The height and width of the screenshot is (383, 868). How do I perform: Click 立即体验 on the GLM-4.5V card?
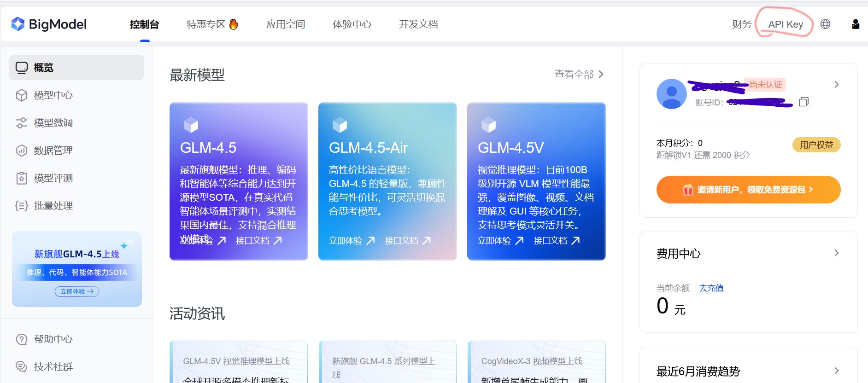tap(494, 241)
